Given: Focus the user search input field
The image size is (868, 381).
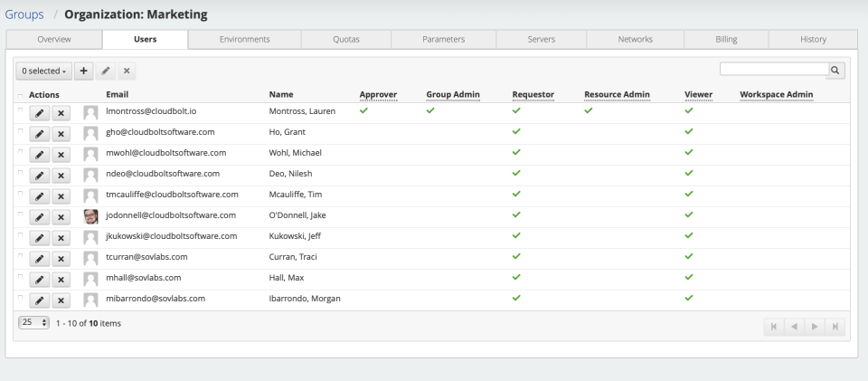Looking at the screenshot, I should [x=773, y=69].
